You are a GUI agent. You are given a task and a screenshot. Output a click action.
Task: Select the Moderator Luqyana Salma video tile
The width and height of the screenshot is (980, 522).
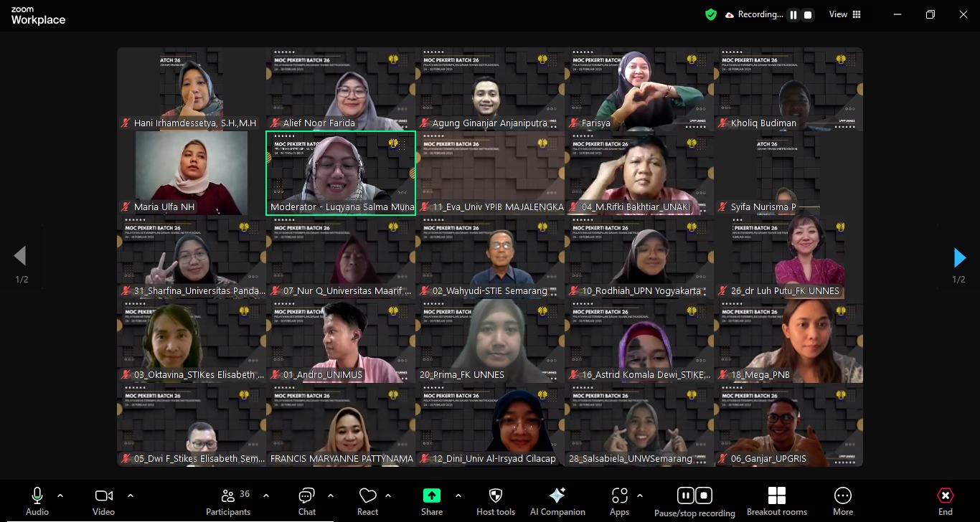pos(341,173)
